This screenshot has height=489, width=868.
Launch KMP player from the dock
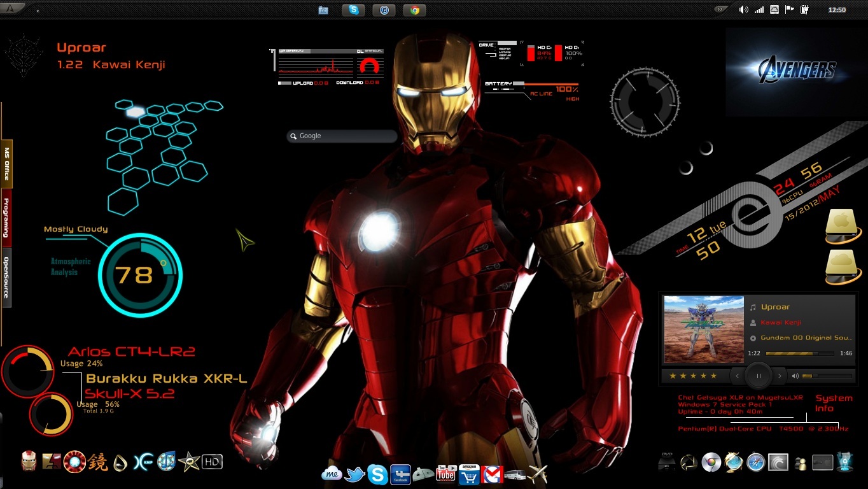(143, 462)
